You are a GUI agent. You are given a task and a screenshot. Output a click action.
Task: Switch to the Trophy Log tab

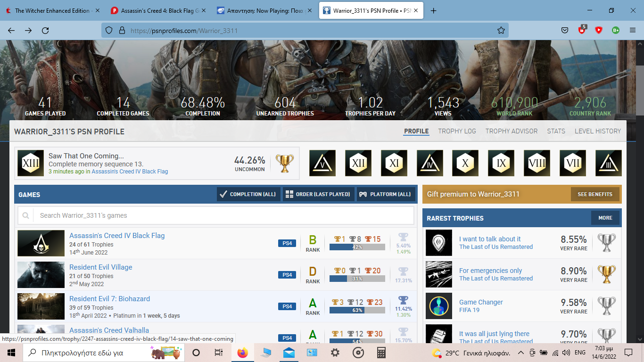(457, 131)
